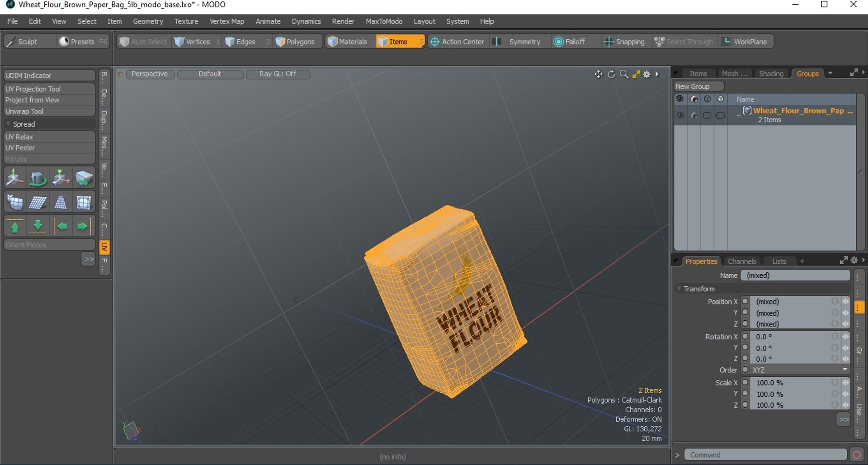
Task: Select the Move transform tool icon
Action: tap(15, 178)
